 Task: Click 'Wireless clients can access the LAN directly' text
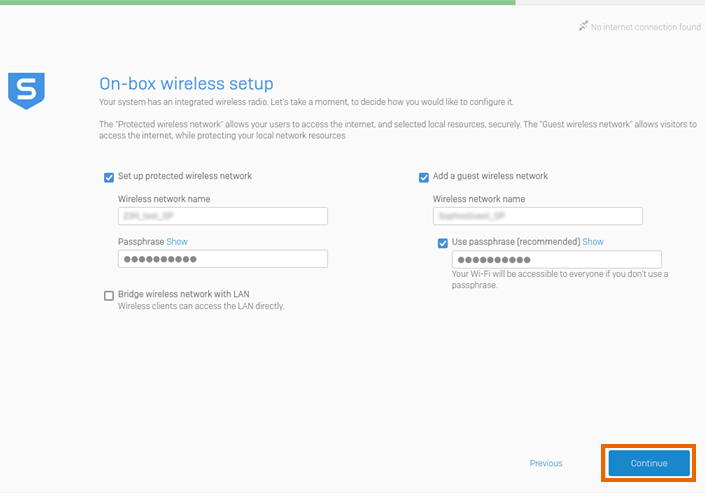pos(201,306)
